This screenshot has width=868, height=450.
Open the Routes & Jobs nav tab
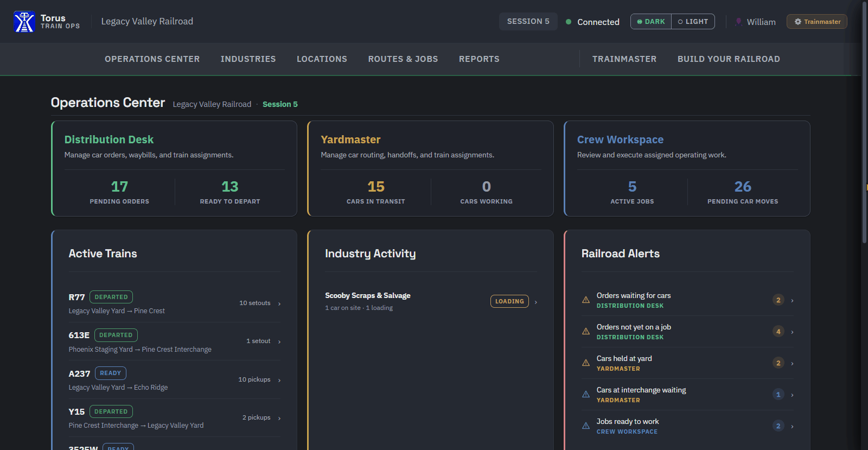(403, 59)
